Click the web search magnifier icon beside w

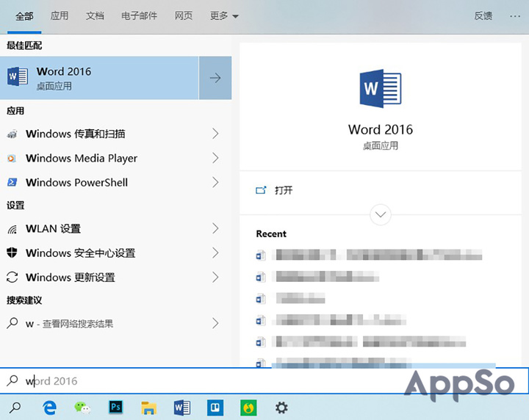click(12, 323)
